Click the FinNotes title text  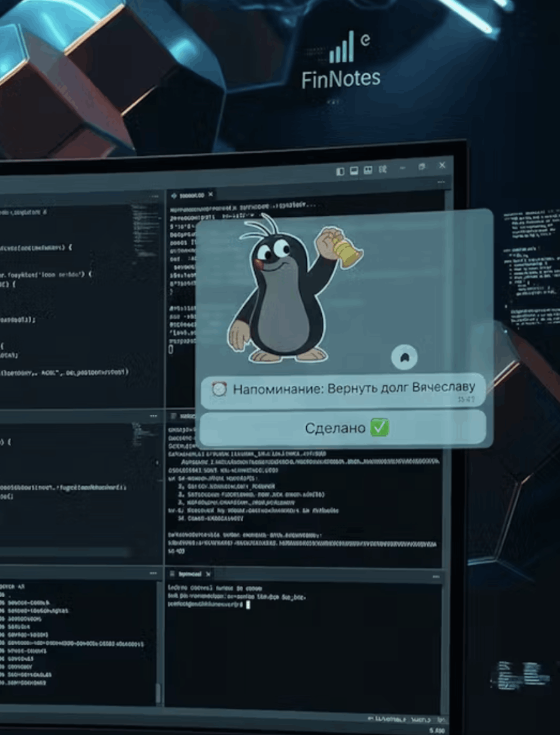340,79
